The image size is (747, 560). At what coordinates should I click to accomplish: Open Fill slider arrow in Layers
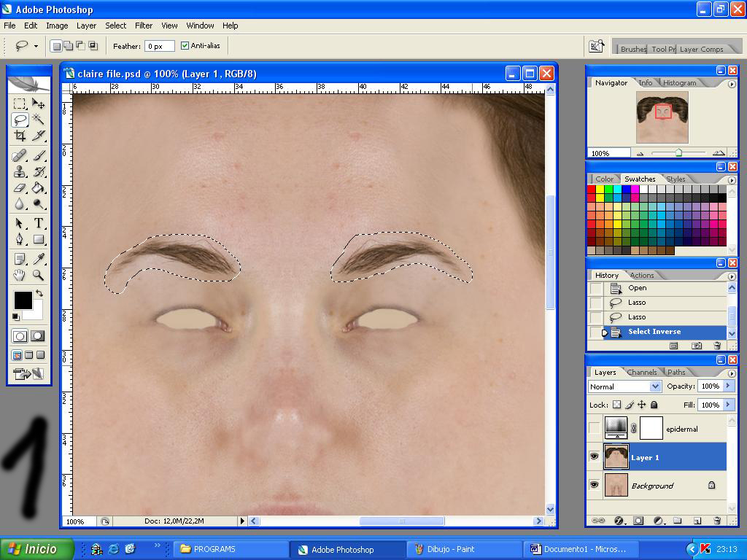[x=728, y=404]
